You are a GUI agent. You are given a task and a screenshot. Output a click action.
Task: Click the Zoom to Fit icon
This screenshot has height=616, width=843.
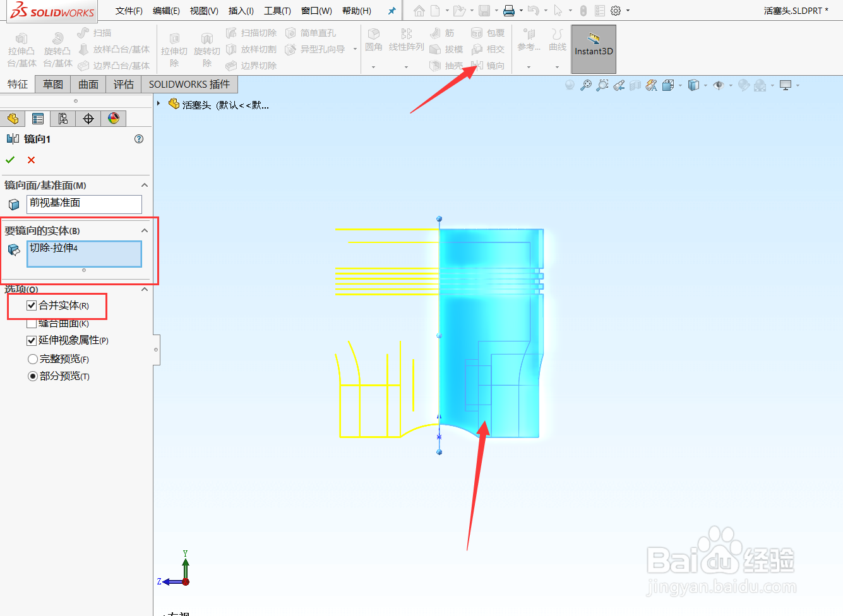click(586, 85)
